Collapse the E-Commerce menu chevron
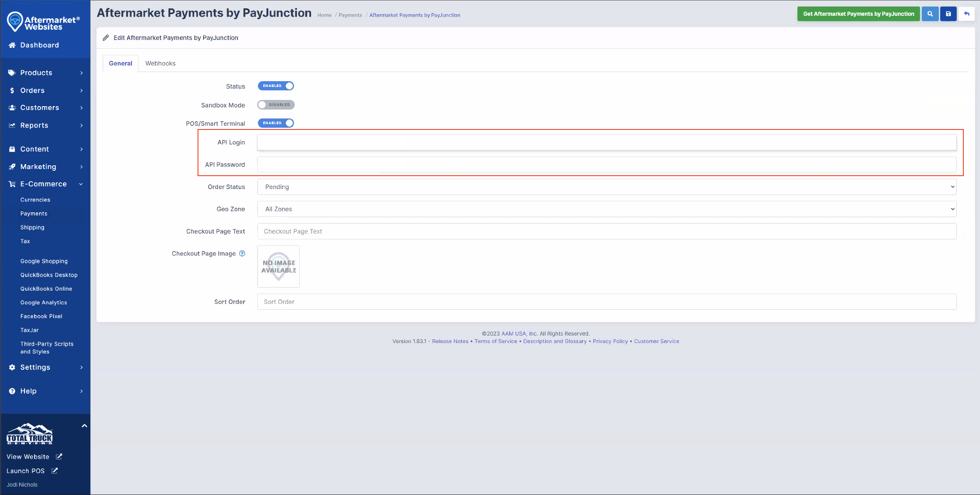Image resolution: width=980 pixels, height=495 pixels. tap(81, 184)
